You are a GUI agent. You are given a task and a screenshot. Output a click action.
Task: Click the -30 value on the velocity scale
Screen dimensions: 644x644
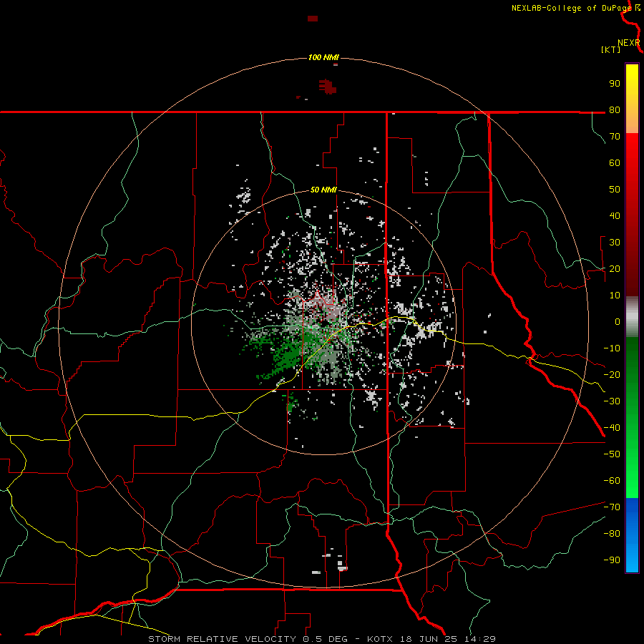point(612,401)
